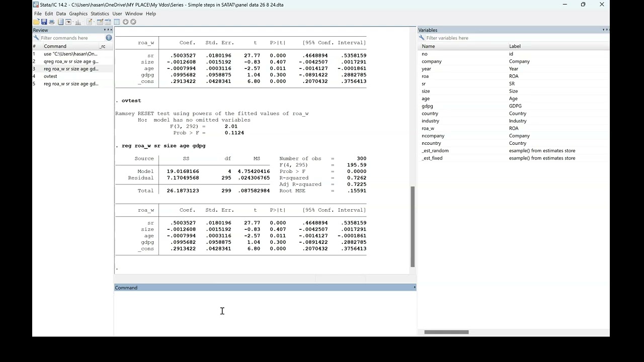Click the Variables filter wrench icon
The height and width of the screenshot is (362, 644).
tap(422, 38)
